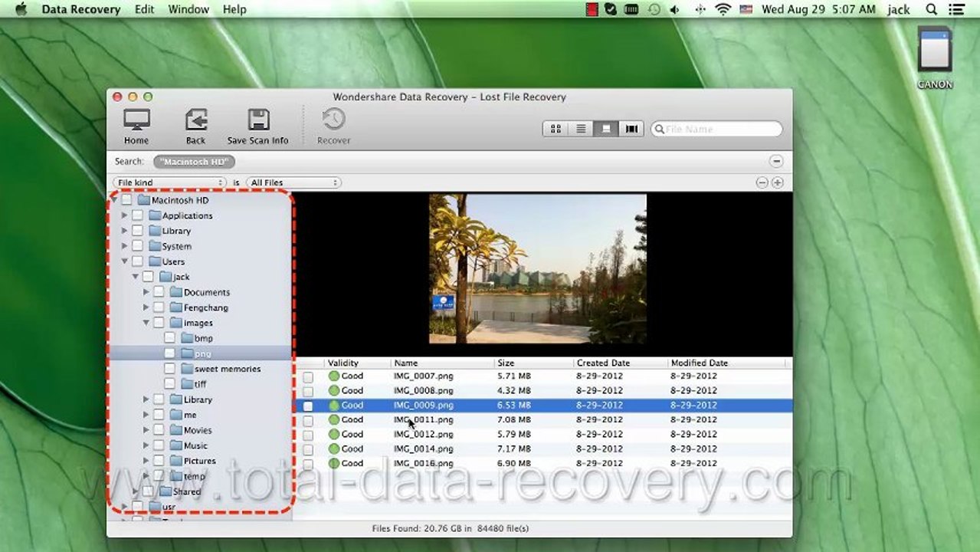Collapse the images folder
The height and width of the screenshot is (552, 980).
146,323
